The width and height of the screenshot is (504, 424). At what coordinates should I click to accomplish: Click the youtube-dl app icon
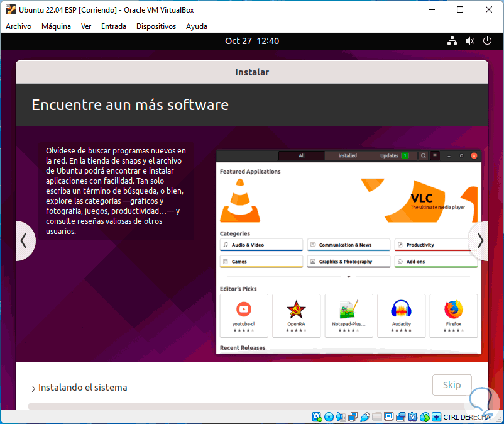(x=244, y=309)
